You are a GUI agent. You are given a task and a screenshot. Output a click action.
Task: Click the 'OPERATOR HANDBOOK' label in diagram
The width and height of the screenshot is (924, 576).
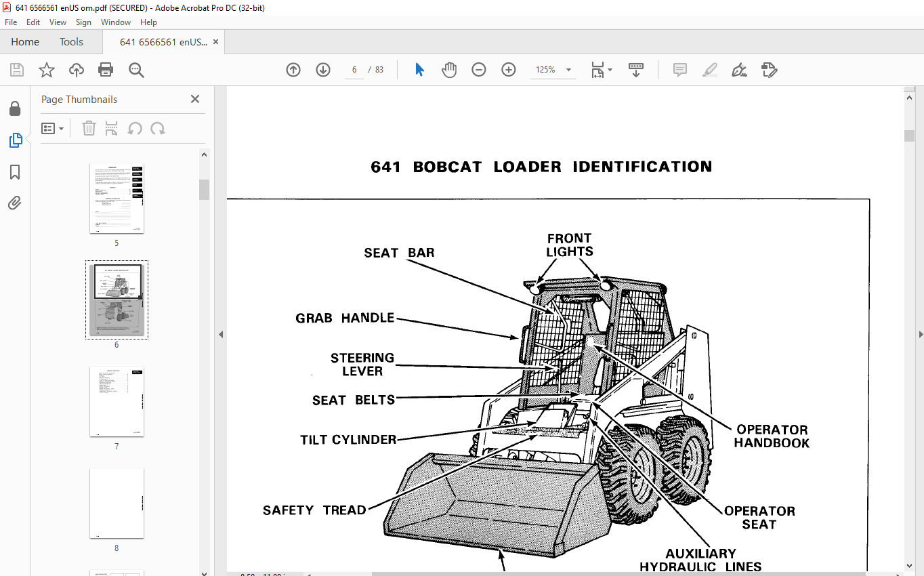point(772,436)
